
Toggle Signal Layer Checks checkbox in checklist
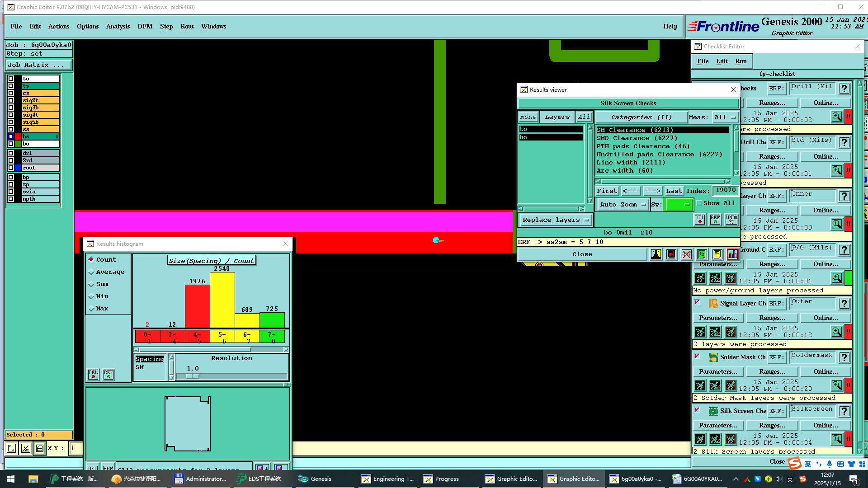point(697,302)
